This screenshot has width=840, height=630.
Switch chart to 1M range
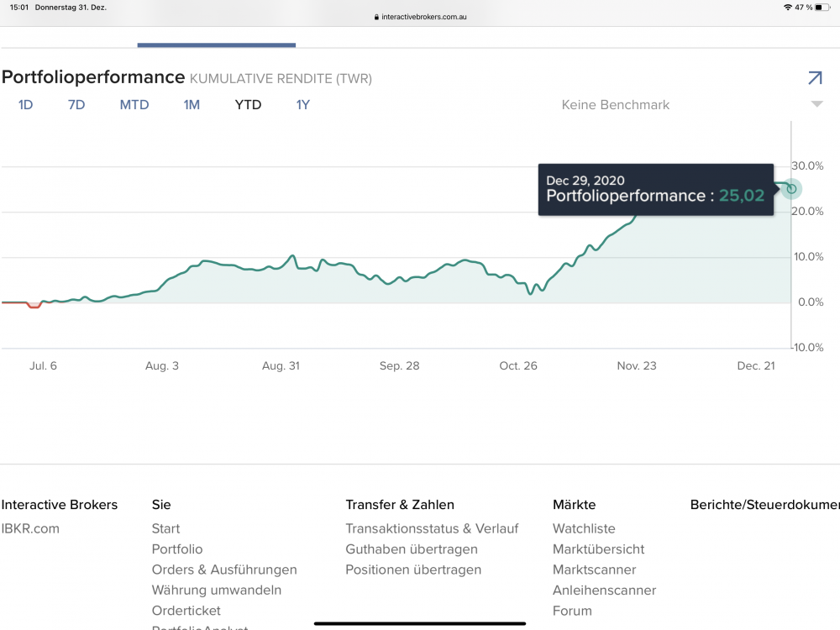tap(192, 105)
